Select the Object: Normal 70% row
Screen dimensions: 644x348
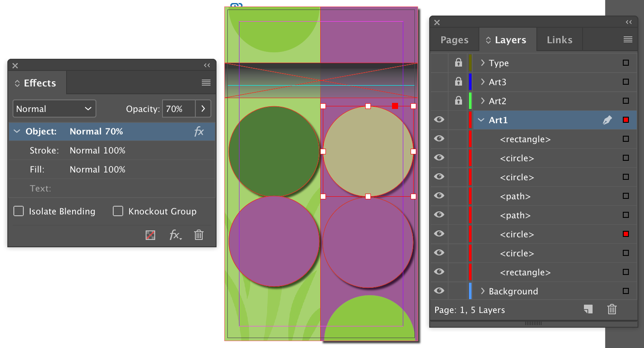click(112, 131)
